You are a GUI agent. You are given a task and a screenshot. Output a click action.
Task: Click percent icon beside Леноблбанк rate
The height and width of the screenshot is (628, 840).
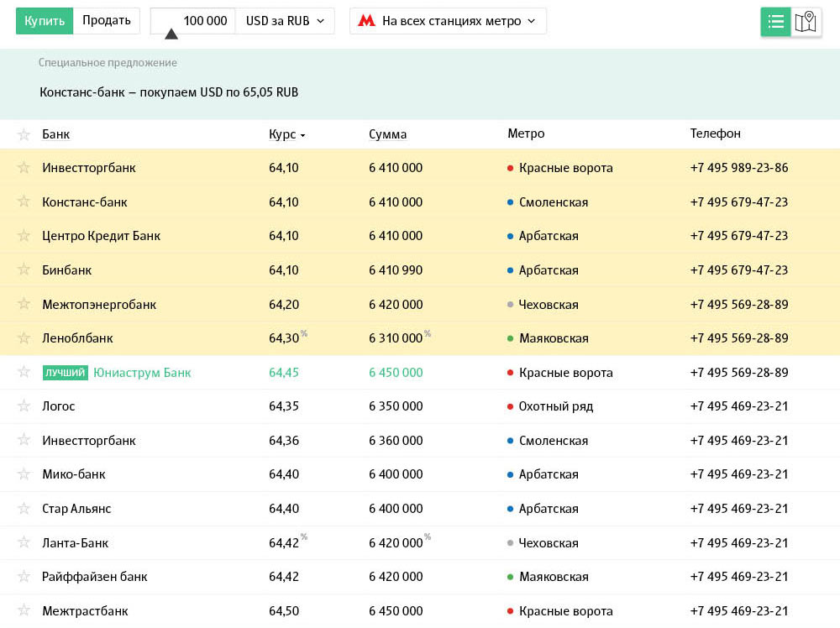tap(304, 333)
